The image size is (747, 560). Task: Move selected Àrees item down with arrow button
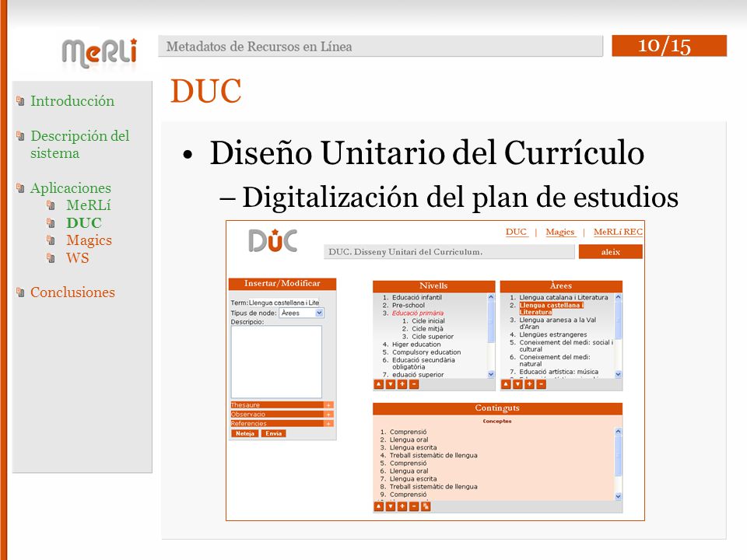(518, 385)
